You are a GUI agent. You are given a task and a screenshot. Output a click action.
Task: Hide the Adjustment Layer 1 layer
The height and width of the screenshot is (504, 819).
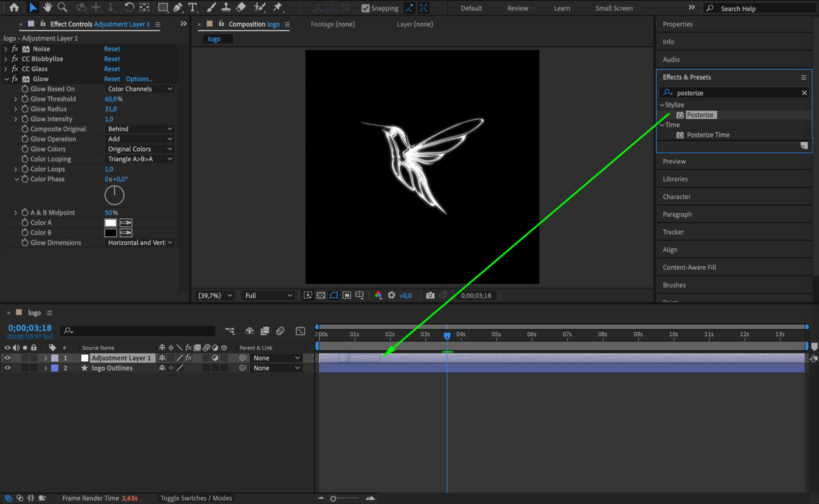tap(7, 358)
